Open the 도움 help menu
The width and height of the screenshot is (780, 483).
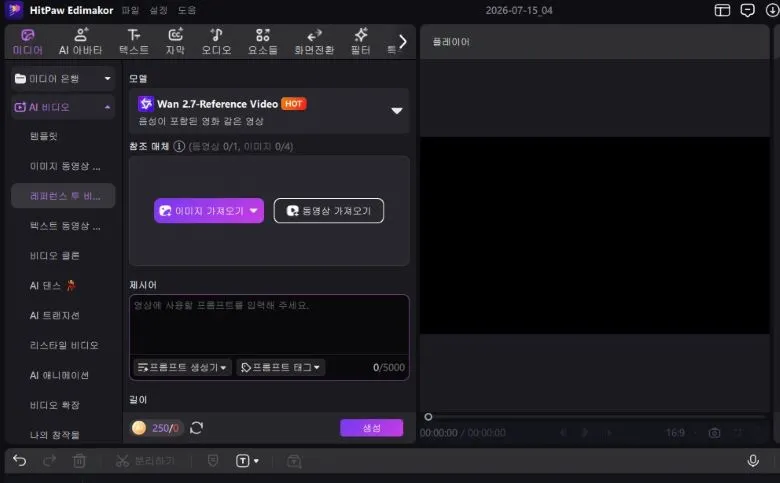point(187,10)
